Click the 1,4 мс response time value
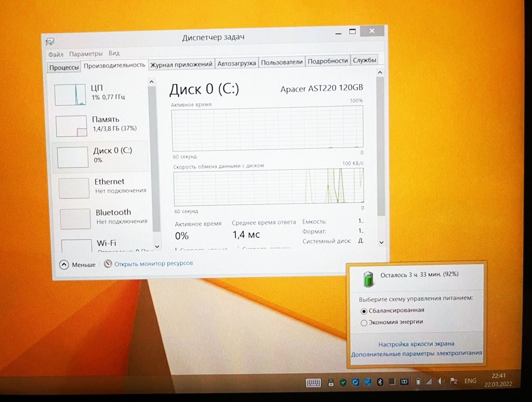 coord(246,234)
